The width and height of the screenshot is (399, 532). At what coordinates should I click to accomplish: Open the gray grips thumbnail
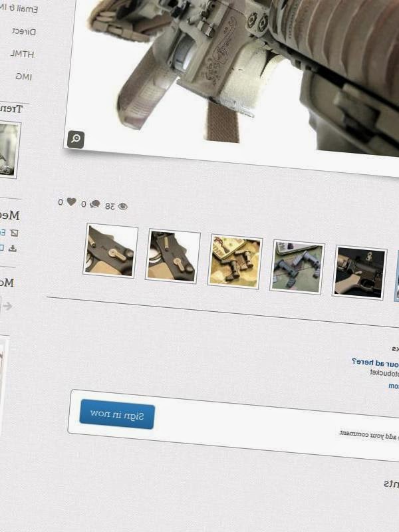click(297, 267)
